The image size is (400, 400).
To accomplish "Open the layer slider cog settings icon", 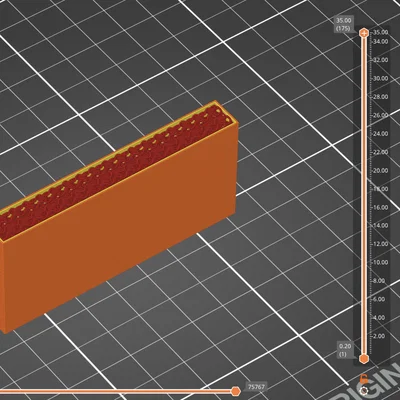I will 364,390.
